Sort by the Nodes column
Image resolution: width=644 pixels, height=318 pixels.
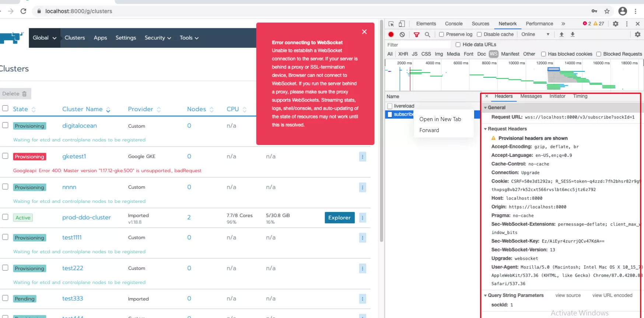point(200,109)
